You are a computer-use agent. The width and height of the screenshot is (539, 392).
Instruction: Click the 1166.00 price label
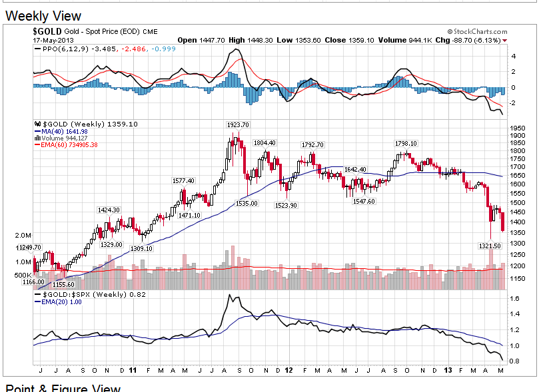pyautogui.click(x=33, y=282)
